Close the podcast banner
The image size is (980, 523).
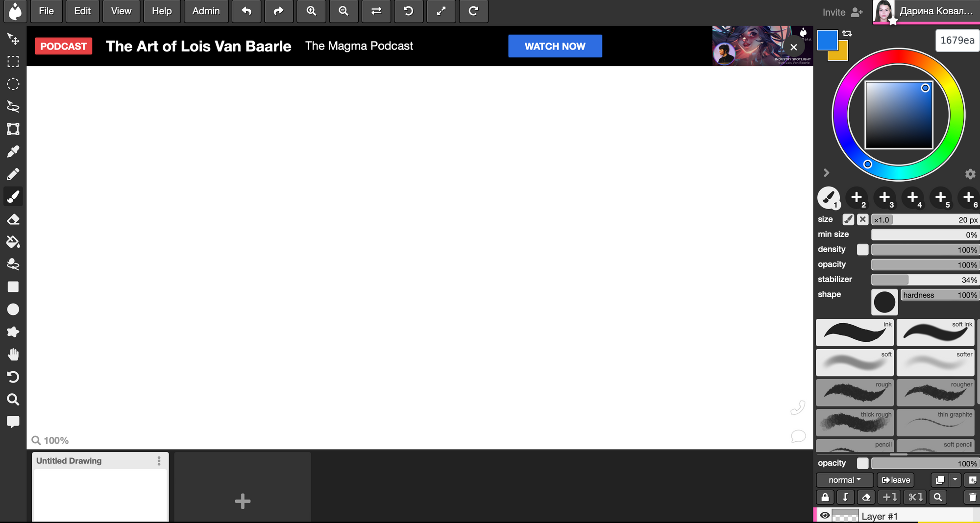(x=794, y=47)
